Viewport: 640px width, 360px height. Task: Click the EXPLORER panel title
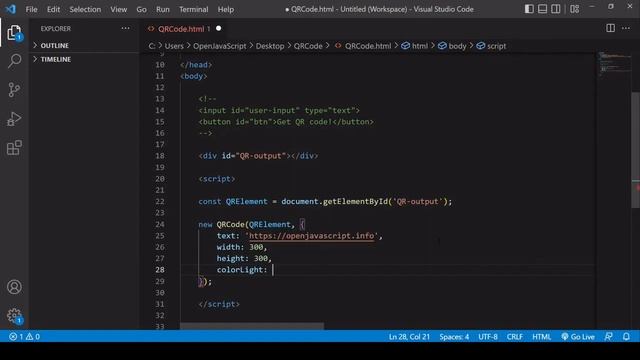coord(56,29)
